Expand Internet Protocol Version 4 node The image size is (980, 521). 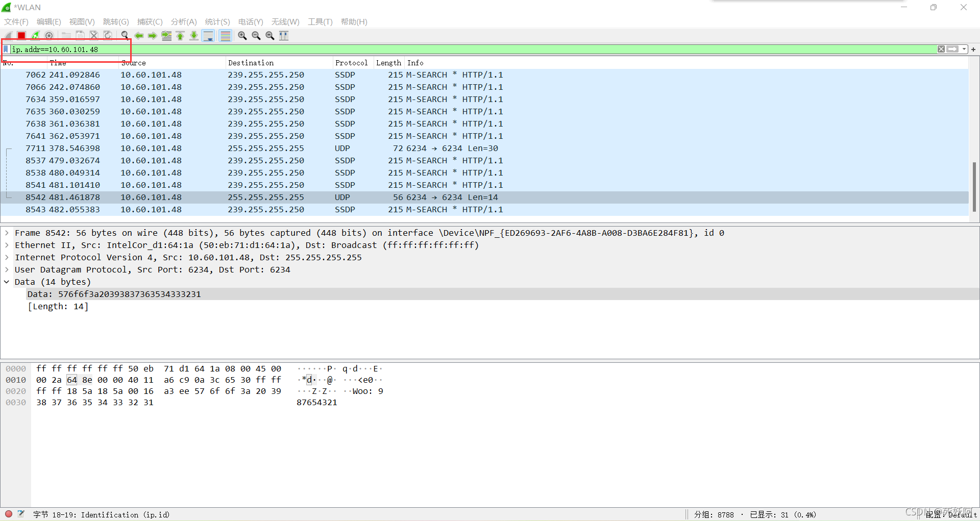pyautogui.click(x=7, y=257)
